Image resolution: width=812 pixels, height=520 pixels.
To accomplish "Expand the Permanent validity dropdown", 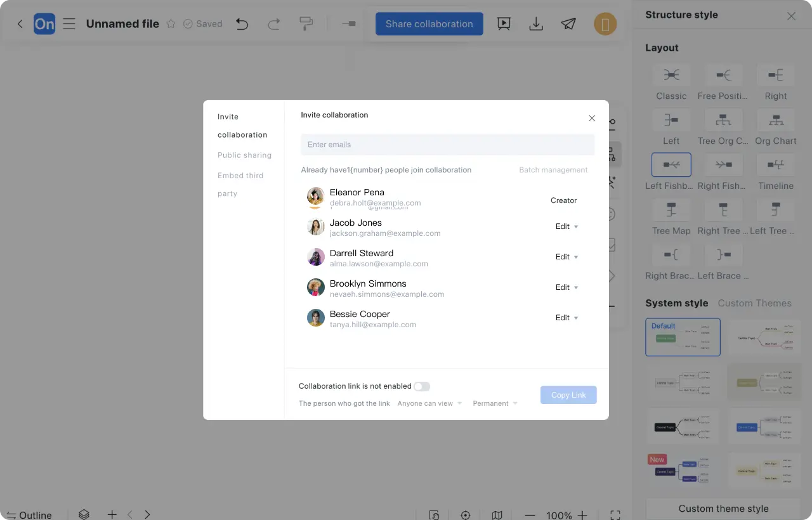I will 495,403.
